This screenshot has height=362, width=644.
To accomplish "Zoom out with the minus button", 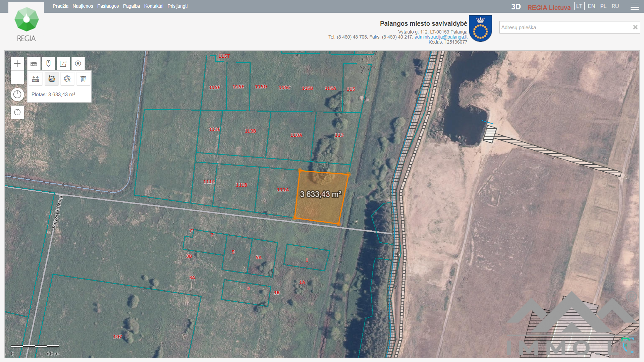I will point(17,77).
